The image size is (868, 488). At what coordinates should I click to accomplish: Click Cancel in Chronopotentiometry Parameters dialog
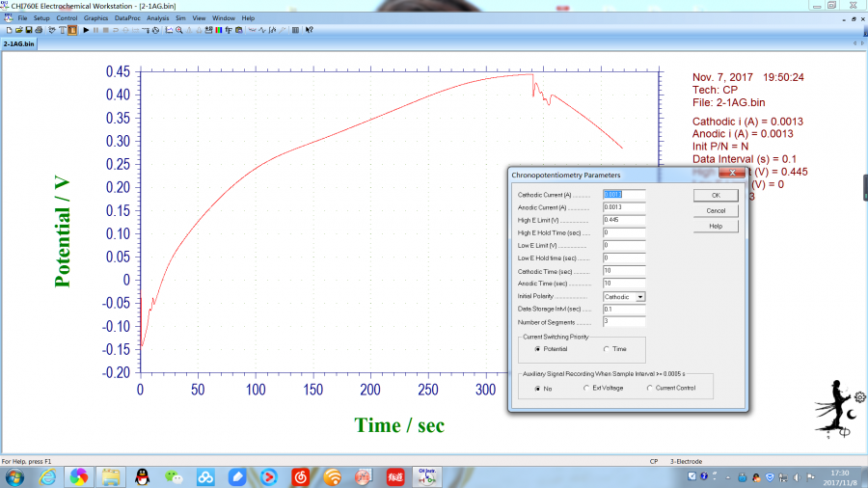point(716,211)
